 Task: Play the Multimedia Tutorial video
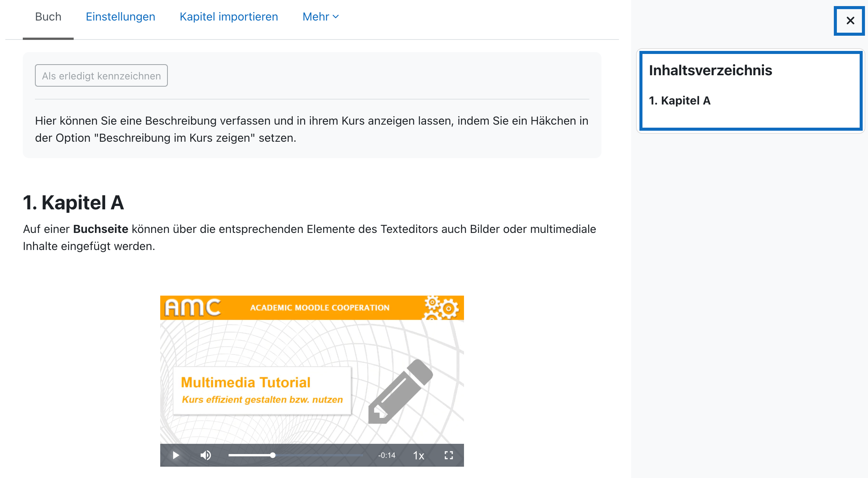tap(175, 455)
